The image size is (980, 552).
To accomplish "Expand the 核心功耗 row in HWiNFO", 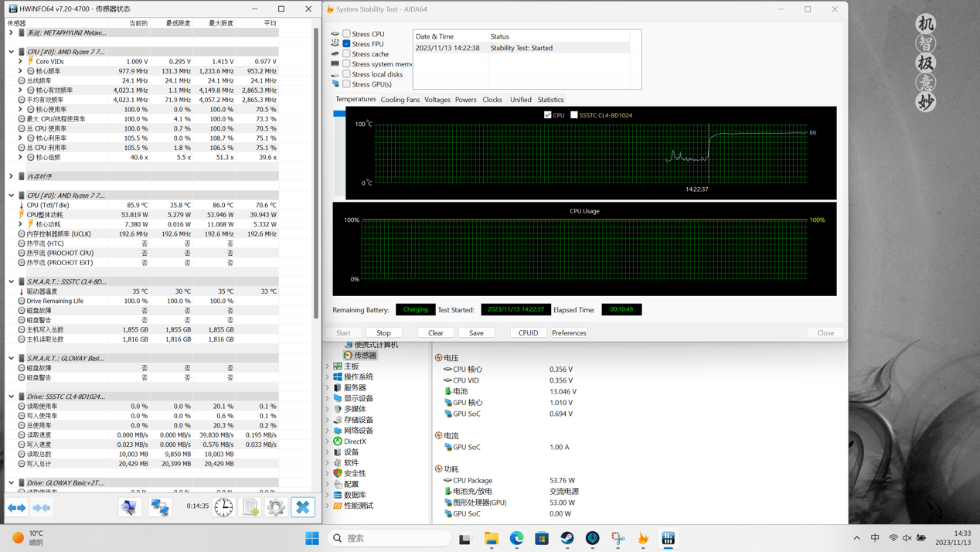I will pyautogui.click(x=21, y=224).
